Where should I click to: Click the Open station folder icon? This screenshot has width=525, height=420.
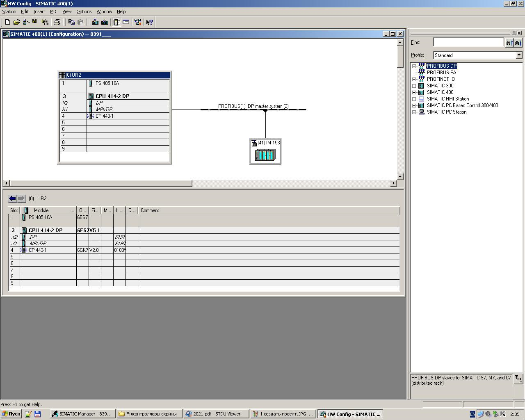[16, 22]
